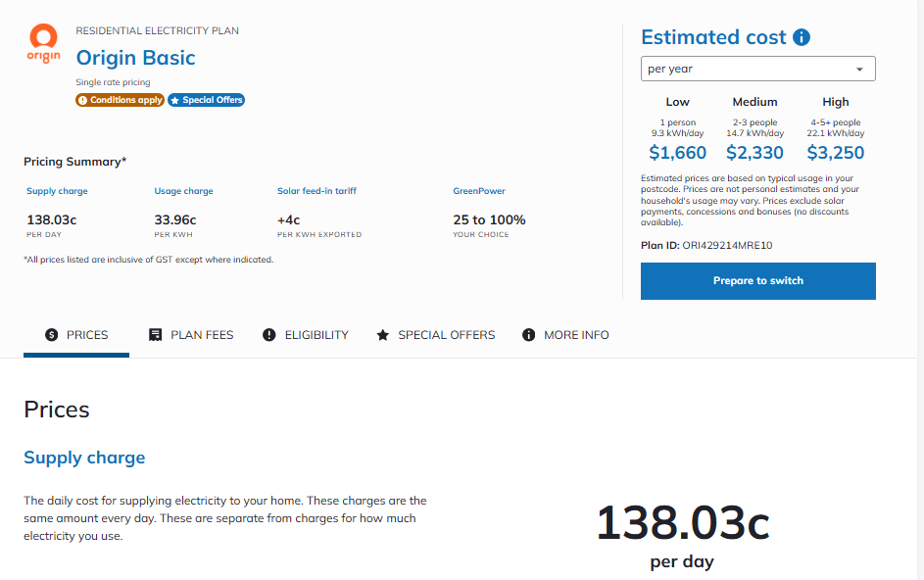The width and height of the screenshot is (924, 580).
Task: Click the Supply charge summary heading
Action: coord(57,191)
